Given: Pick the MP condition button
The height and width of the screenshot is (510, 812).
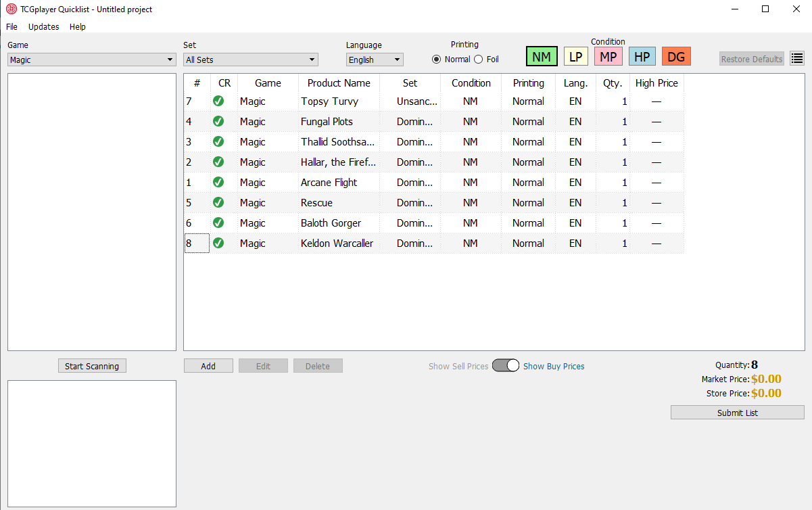Looking at the screenshot, I should click(x=608, y=57).
